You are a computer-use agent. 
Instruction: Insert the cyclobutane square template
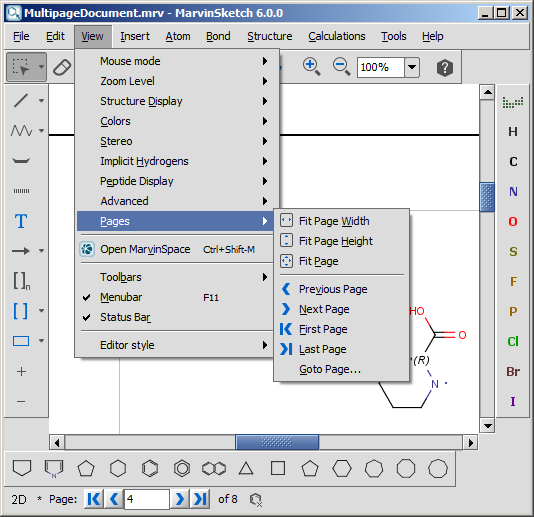[x=278, y=468]
